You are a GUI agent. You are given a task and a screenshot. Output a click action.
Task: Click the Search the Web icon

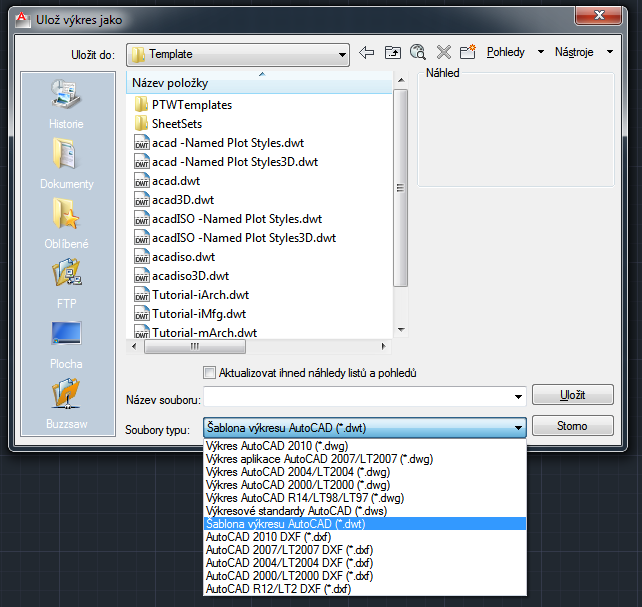click(418, 52)
